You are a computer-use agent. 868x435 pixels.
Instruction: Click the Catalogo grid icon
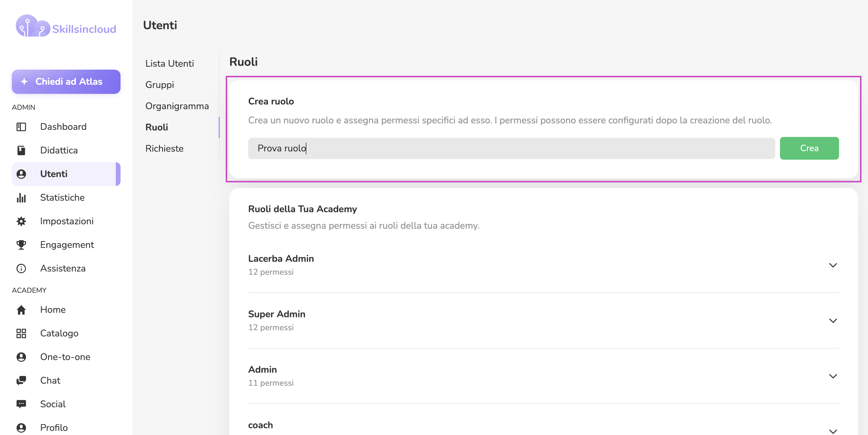21,333
